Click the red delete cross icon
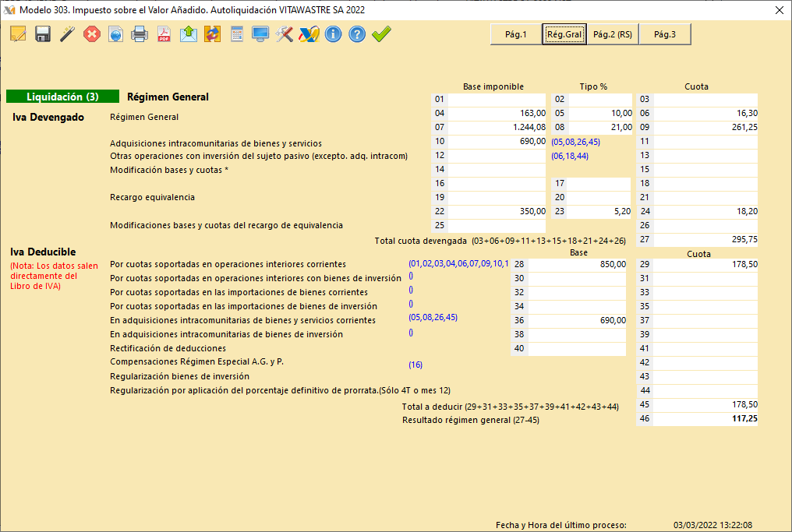The width and height of the screenshot is (792, 532). tap(91, 34)
